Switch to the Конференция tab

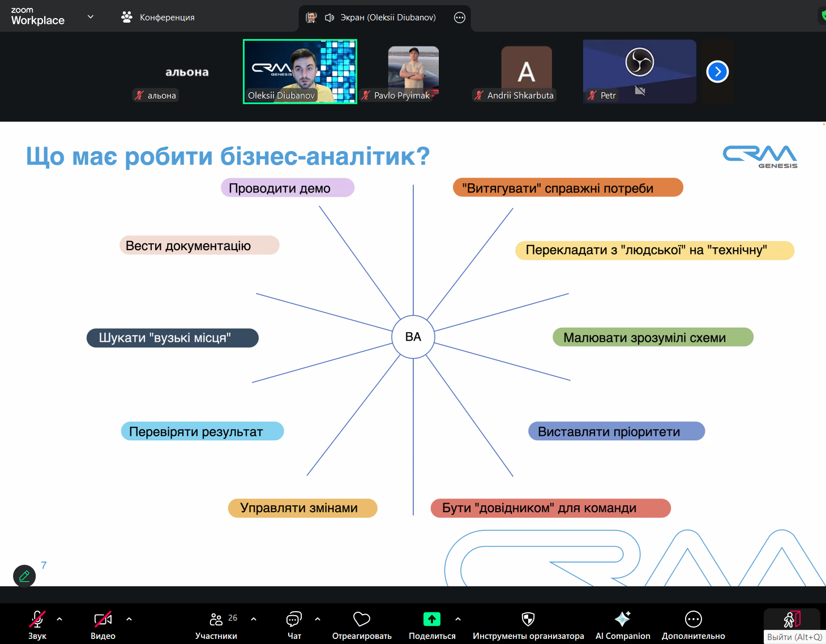tap(158, 18)
